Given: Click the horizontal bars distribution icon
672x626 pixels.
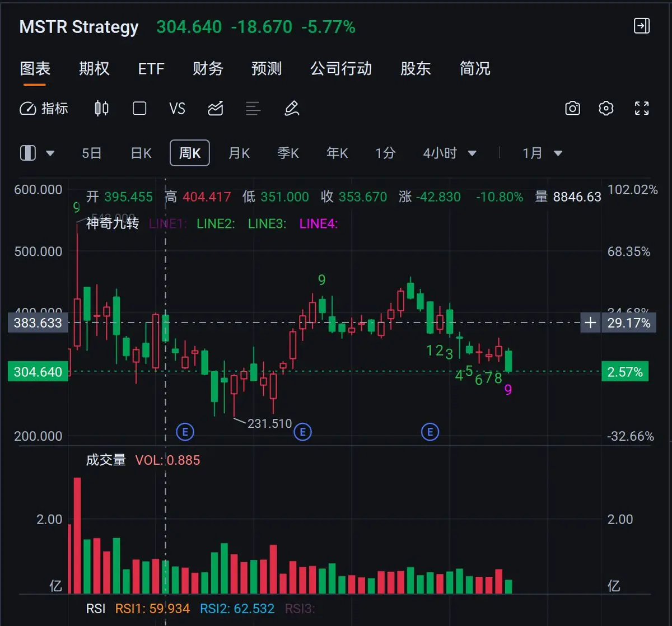Looking at the screenshot, I should (253, 108).
